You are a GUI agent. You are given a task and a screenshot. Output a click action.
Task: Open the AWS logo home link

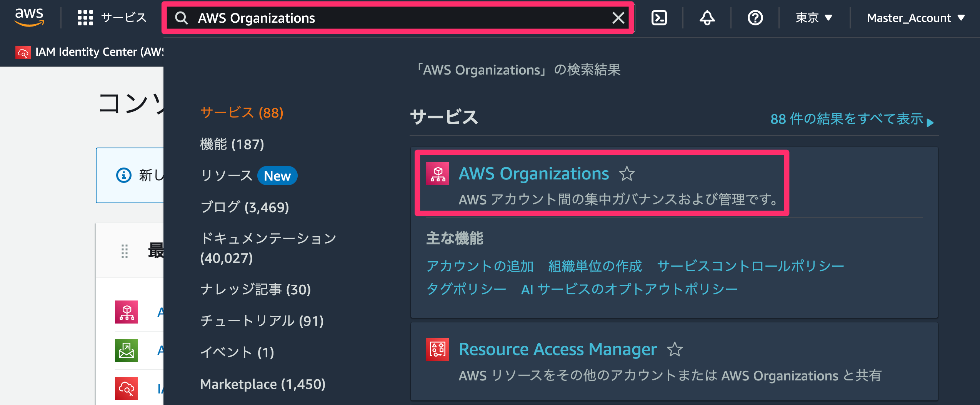click(29, 18)
